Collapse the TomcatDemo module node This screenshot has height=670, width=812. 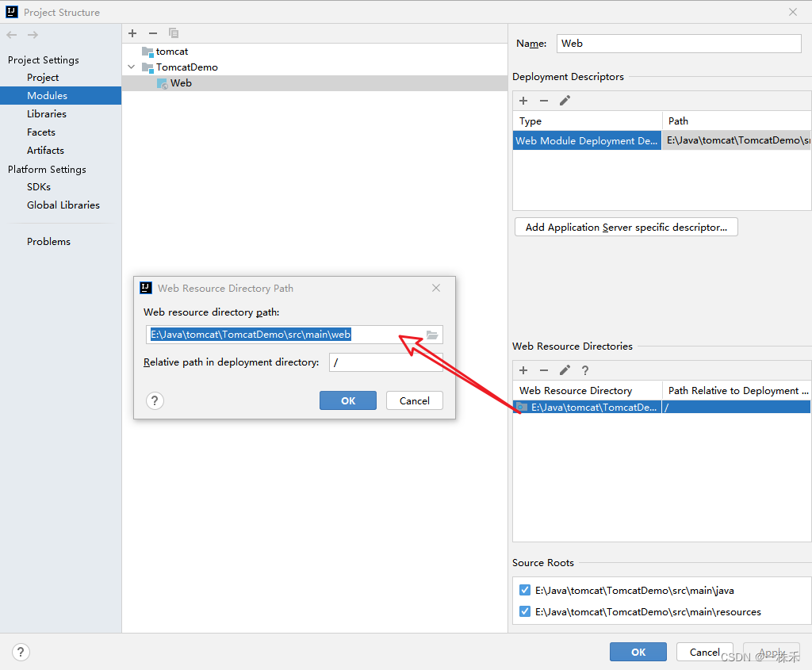132,67
